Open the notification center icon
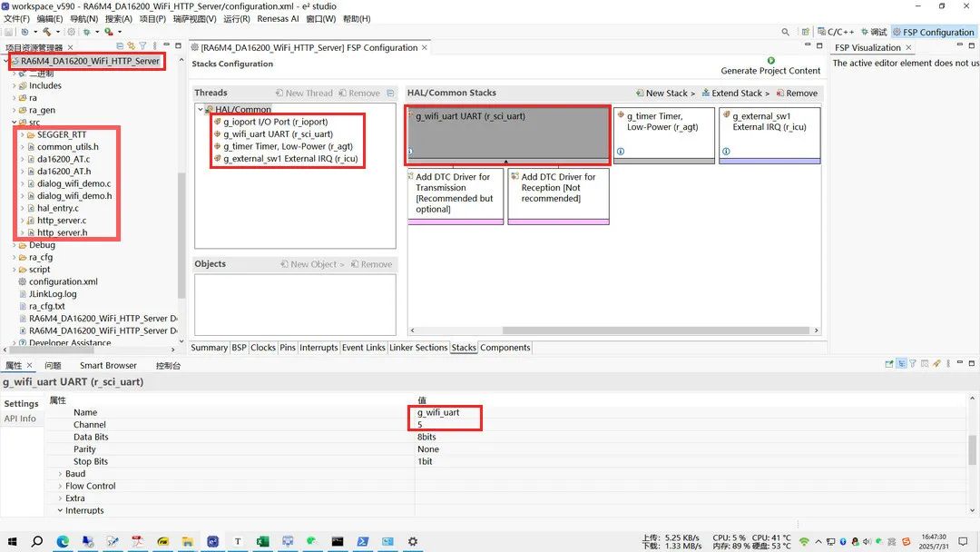980x552 pixels. (963, 541)
